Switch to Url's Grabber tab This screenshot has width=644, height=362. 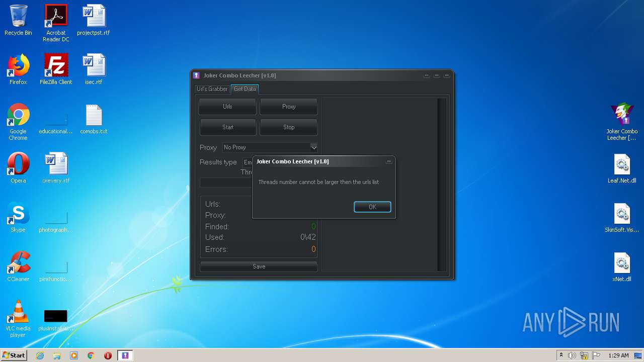pos(212,89)
